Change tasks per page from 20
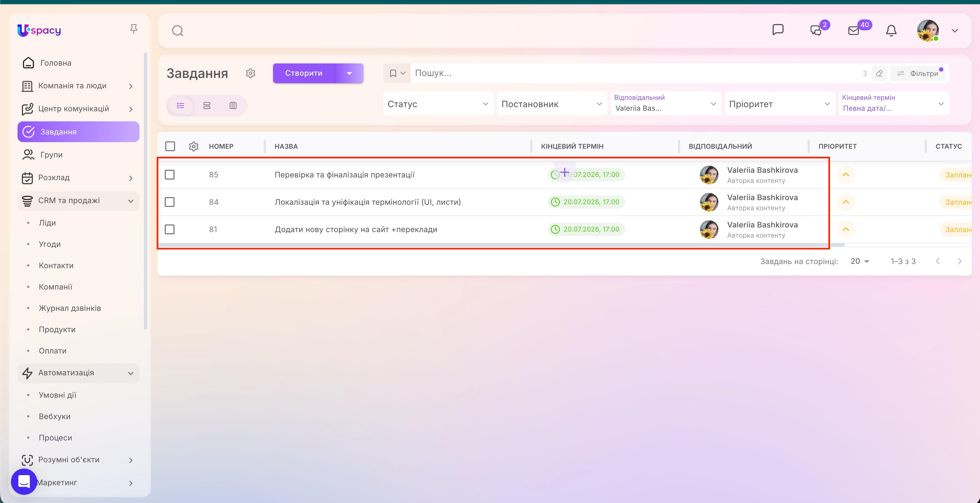 click(860, 261)
